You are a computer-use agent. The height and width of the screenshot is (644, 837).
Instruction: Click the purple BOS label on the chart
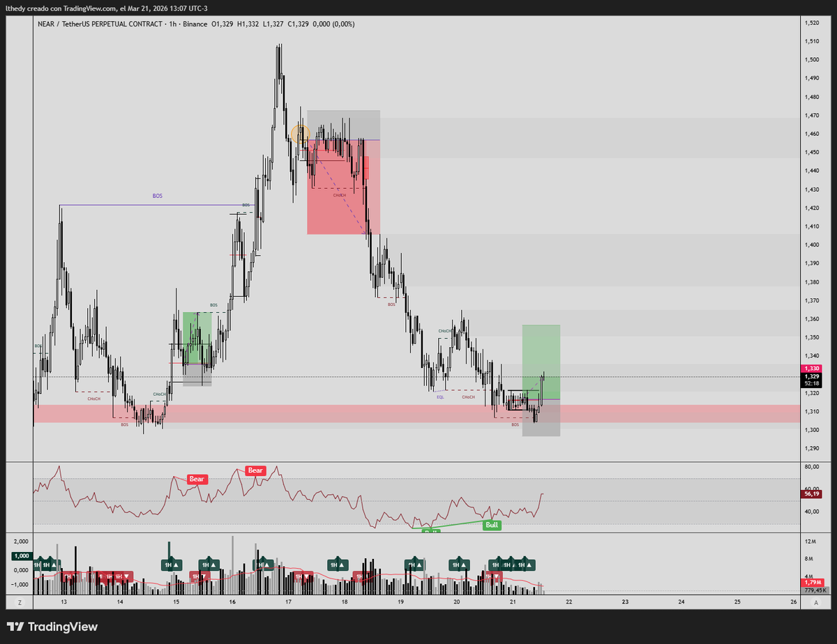[x=156, y=197]
